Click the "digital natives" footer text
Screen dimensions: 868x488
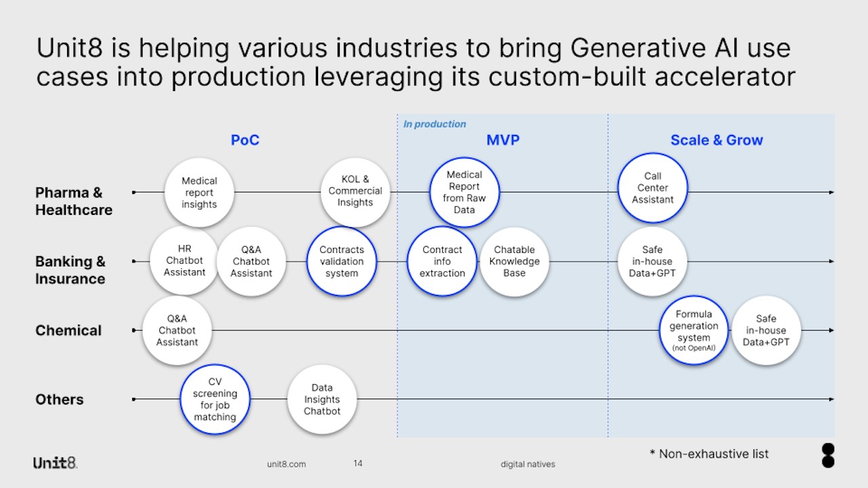528,464
